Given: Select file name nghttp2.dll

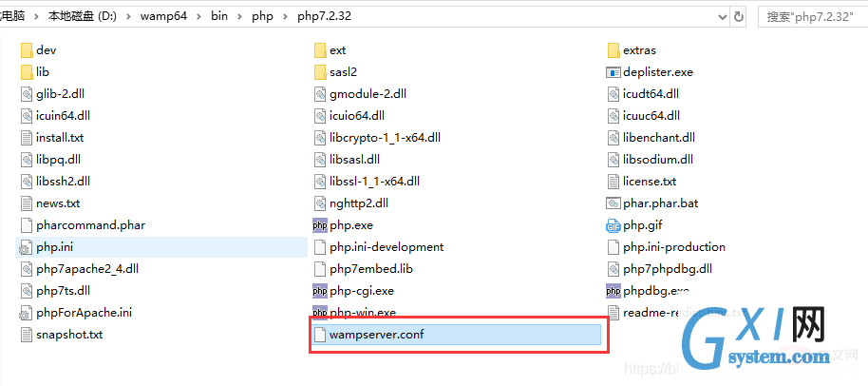Looking at the screenshot, I should pos(359,203).
